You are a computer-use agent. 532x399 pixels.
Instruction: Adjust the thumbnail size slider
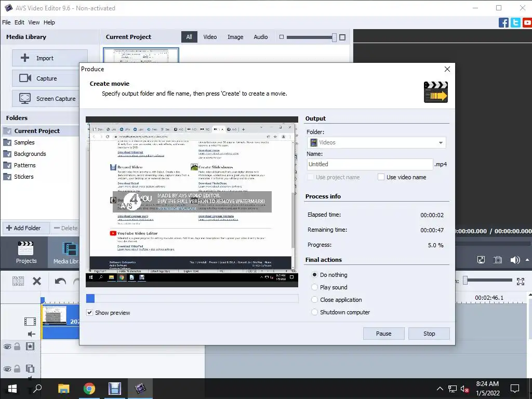[334, 37]
